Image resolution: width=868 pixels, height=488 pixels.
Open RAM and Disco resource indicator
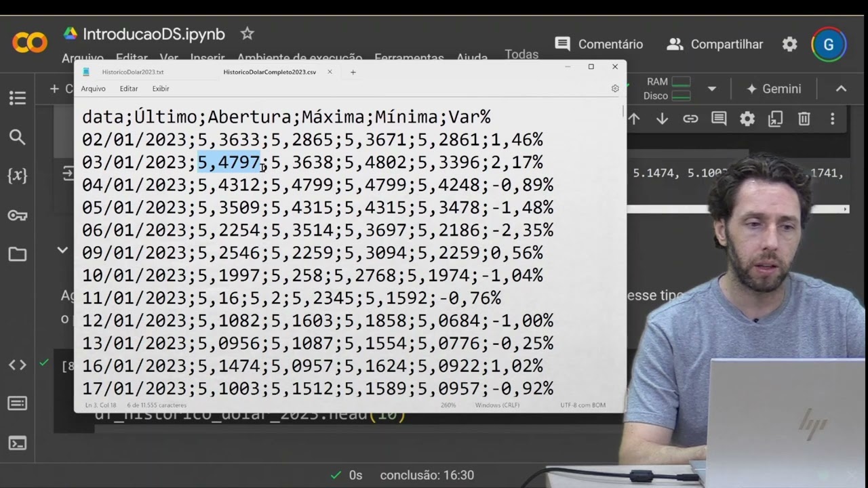pos(667,89)
